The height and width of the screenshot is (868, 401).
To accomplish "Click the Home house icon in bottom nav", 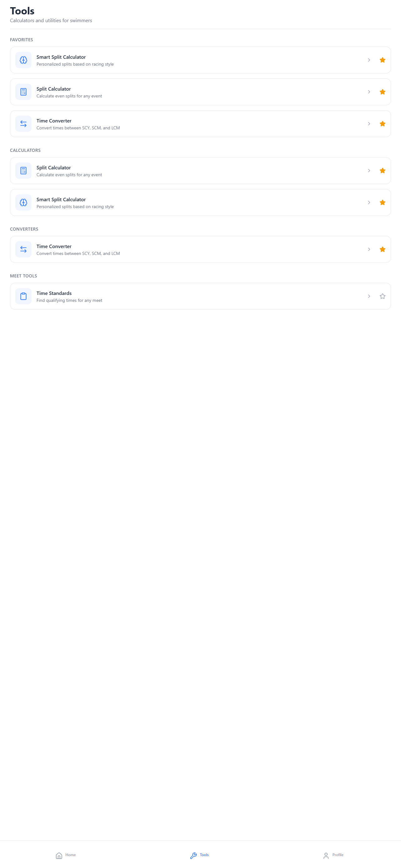I will [x=59, y=855].
